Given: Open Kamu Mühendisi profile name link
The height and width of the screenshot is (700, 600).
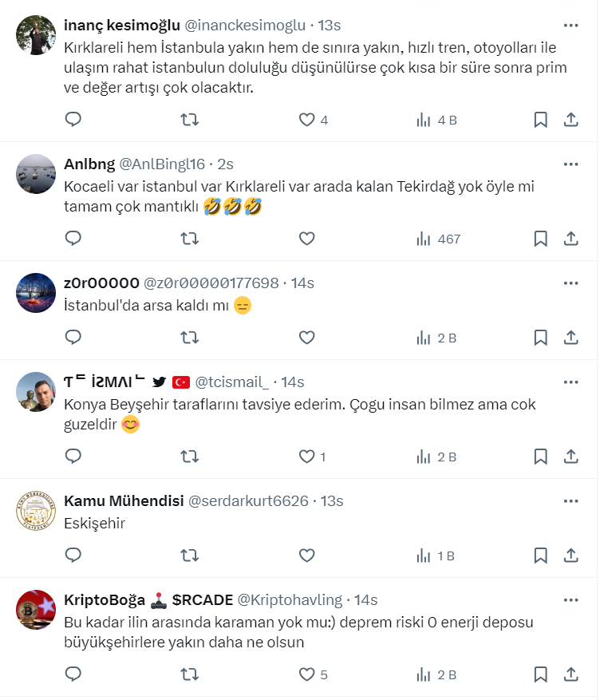Looking at the screenshot, I should 122,500.
